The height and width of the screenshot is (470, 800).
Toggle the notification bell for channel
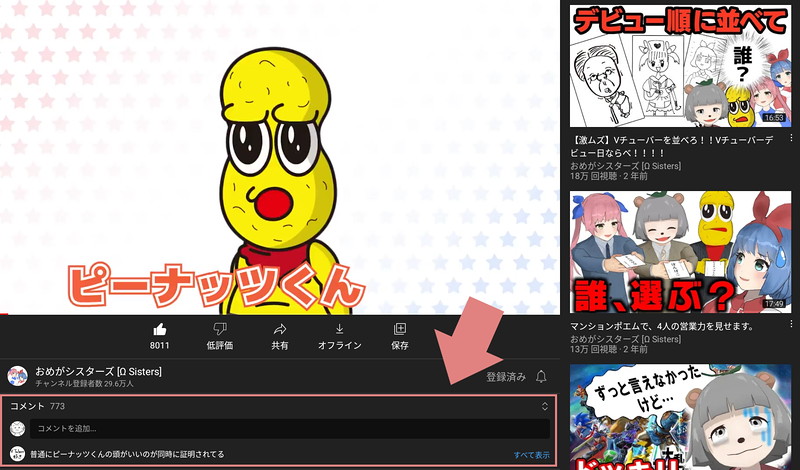coord(541,377)
